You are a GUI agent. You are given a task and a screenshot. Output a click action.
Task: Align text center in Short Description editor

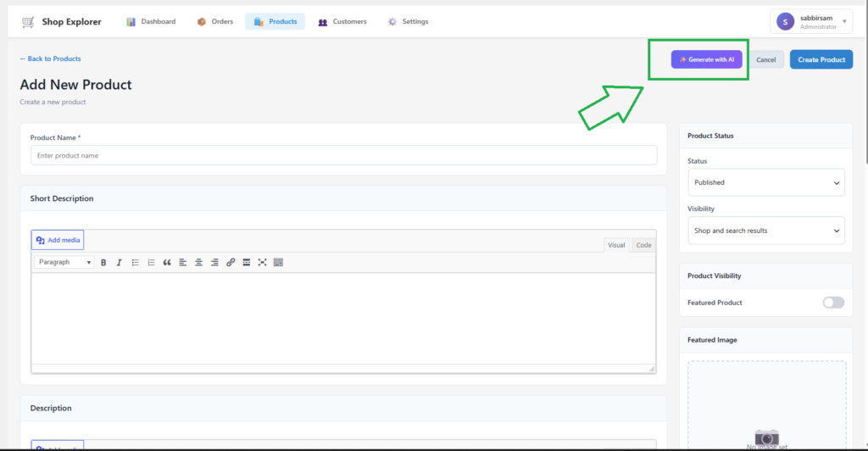pyautogui.click(x=198, y=262)
